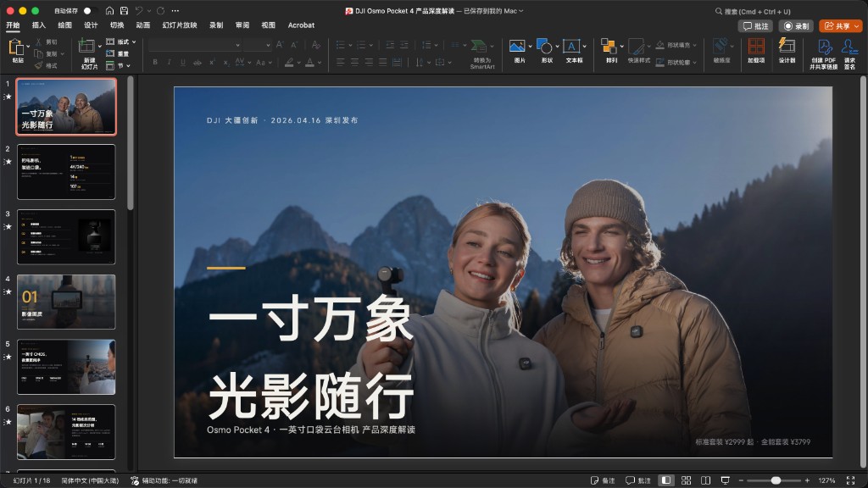This screenshot has width=868, height=488.
Task: Click the zoom slider handle
Action: coord(776,480)
